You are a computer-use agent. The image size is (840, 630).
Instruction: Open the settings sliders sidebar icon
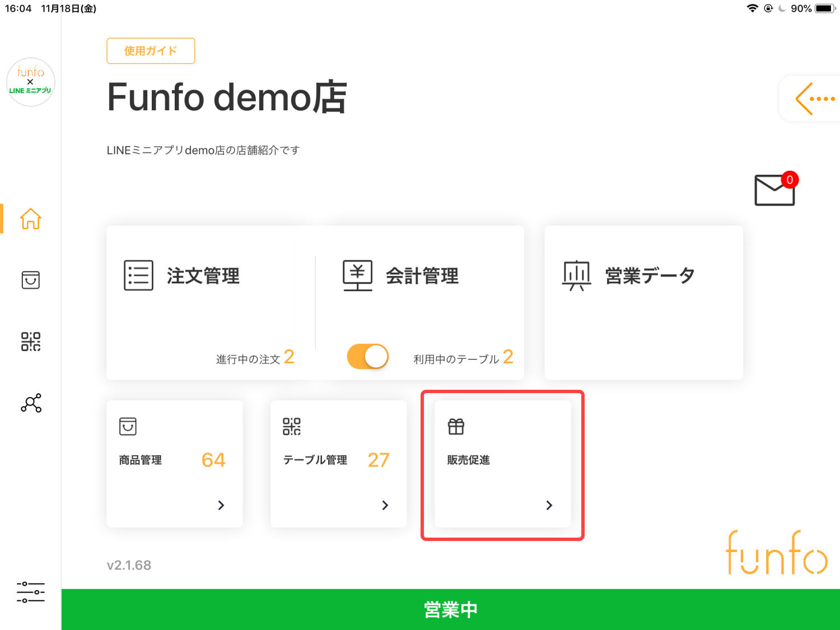pos(31,592)
